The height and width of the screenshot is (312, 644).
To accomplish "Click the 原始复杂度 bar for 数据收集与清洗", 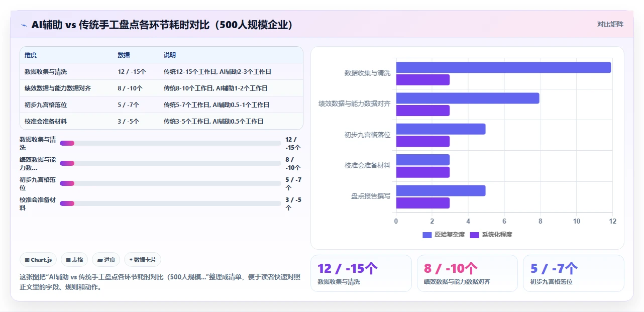I will [503, 67].
